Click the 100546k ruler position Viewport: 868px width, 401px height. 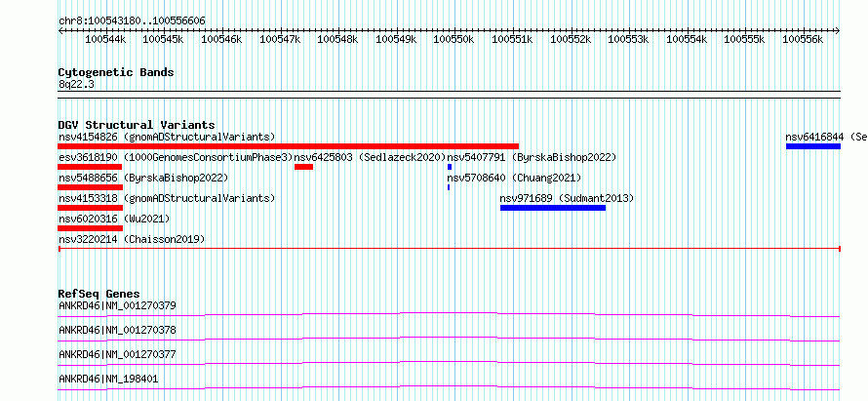click(221, 39)
